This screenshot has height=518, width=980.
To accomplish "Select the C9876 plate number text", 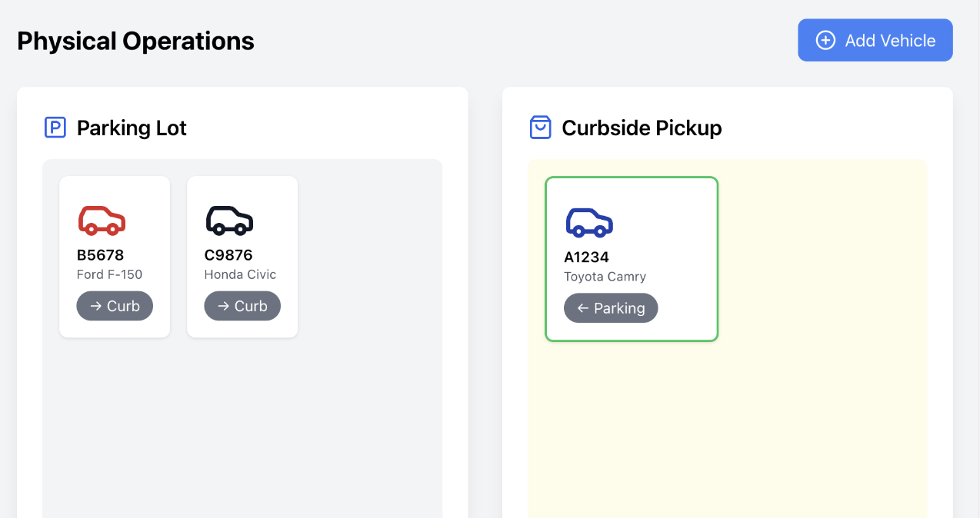I will click(228, 255).
